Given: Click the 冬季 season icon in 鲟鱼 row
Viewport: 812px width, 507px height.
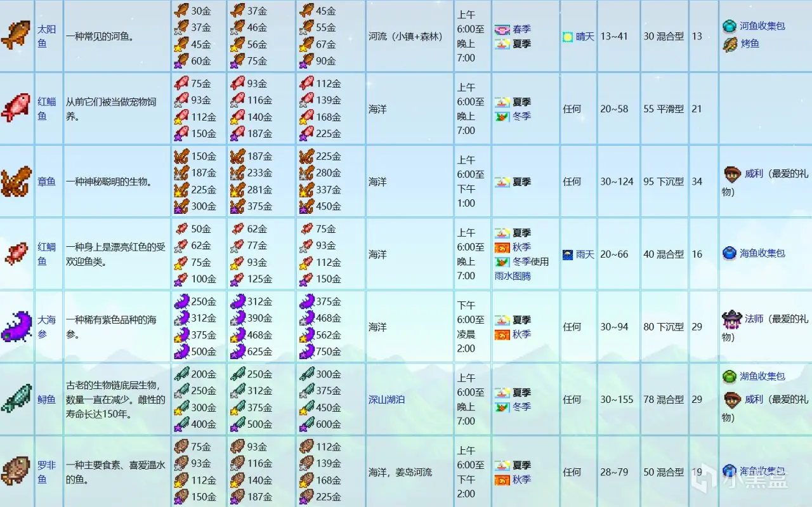Looking at the screenshot, I should coord(502,407).
